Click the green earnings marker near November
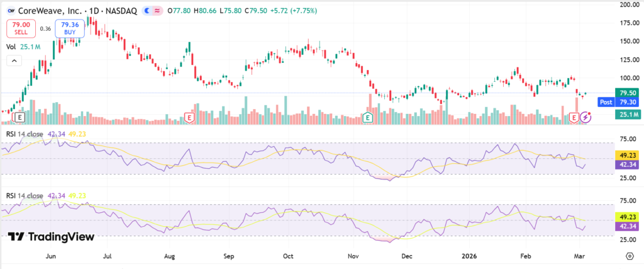Viewport: 644px width, 269px height. click(368, 117)
